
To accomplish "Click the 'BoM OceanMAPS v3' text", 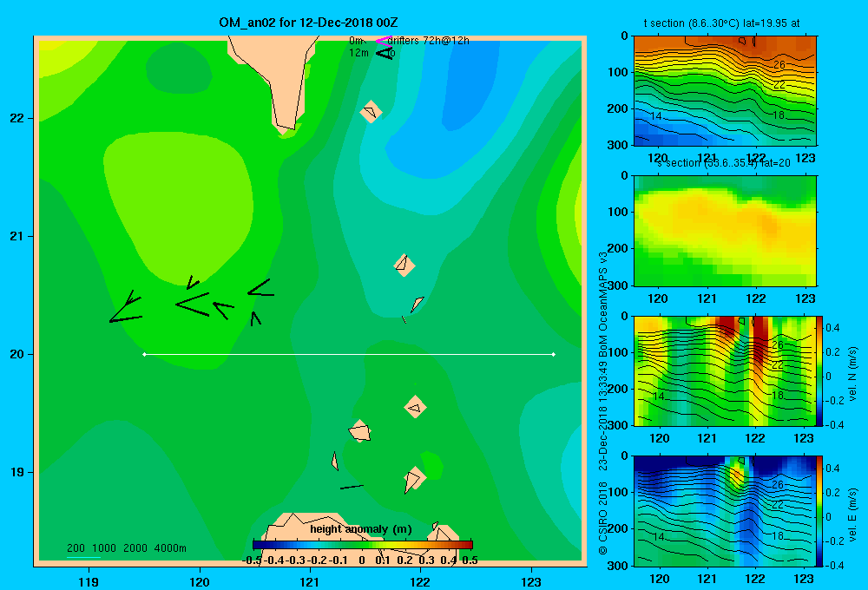I will (x=603, y=304).
